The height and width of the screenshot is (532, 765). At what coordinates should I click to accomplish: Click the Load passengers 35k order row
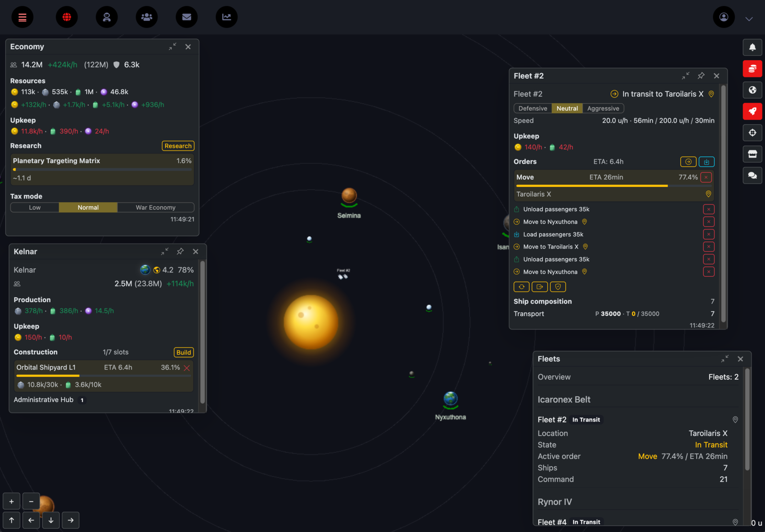point(614,234)
